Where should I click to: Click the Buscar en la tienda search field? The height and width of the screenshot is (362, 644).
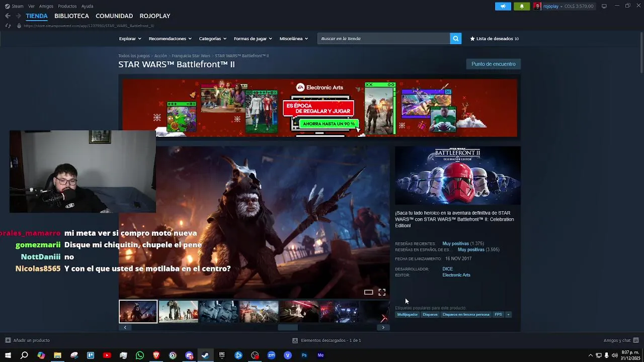pyautogui.click(x=384, y=39)
